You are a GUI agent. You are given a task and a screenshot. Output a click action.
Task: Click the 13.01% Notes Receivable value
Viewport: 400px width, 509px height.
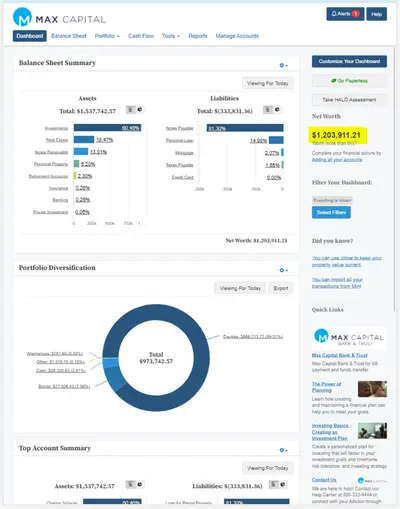pyautogui.click(x=98, y=152)
